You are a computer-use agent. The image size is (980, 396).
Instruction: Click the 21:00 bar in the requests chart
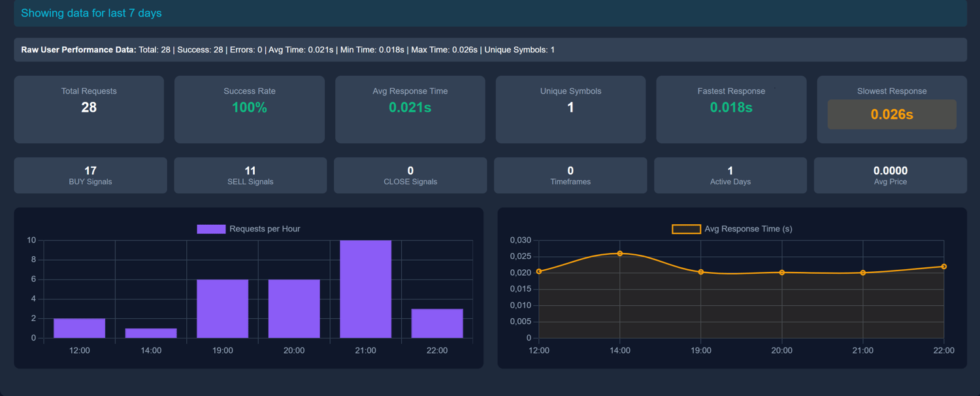pos(366,289)
